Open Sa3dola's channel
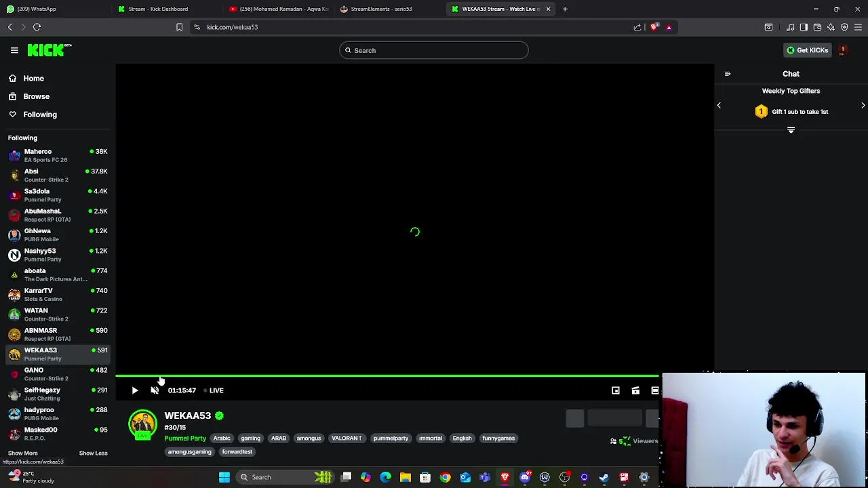This screenshot has width=868, height=488. [x=58, y=195]
